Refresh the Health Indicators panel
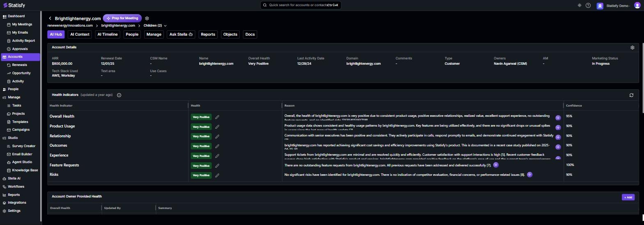Viewport: 644px width, 225px height. click(x=631, y=95)
